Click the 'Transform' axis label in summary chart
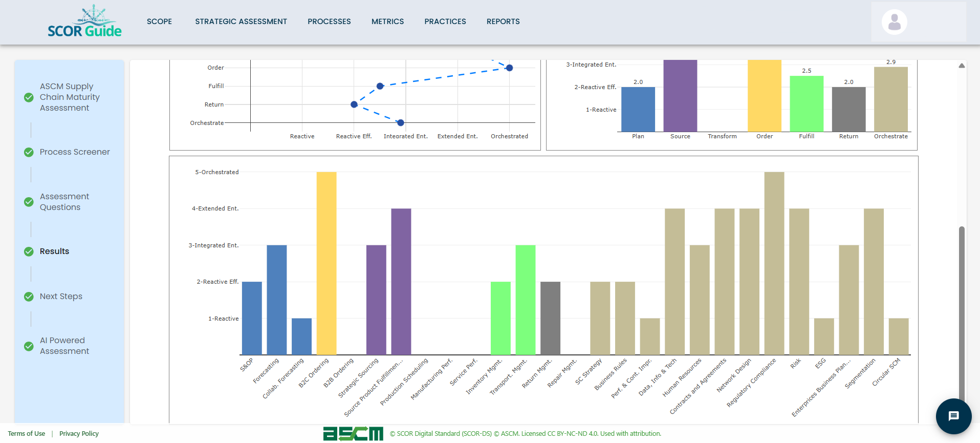This screenshot has width=980, height=443. point(722,136)
